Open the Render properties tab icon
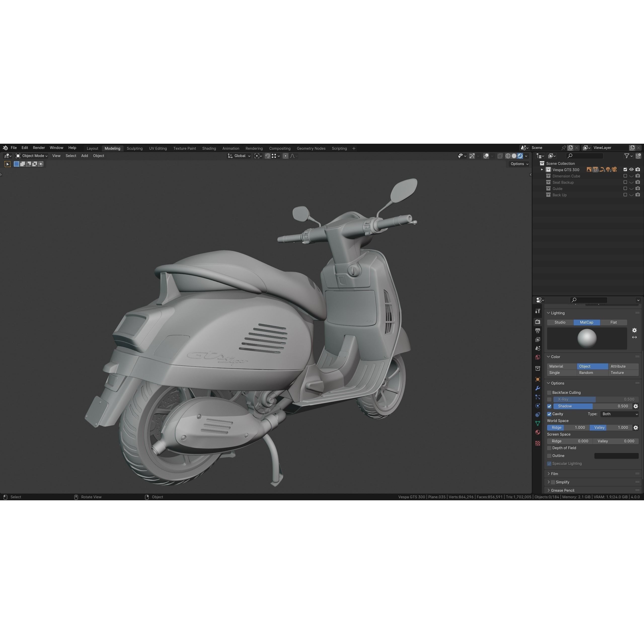Viewport: 644px width, 644px height. tap(538, 322)
